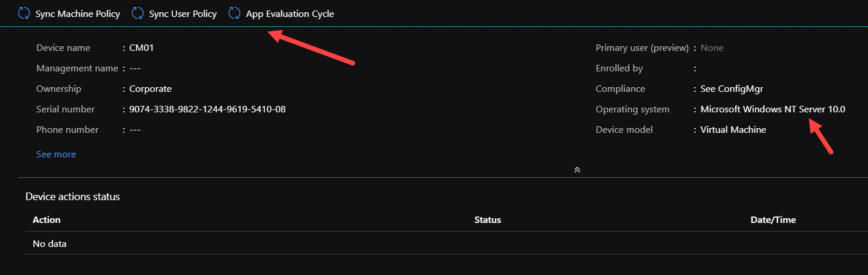Click the Sync Machine Policy refresh icon
The image size is (868, 275).
pyautogui.click(x=24, y=13)
